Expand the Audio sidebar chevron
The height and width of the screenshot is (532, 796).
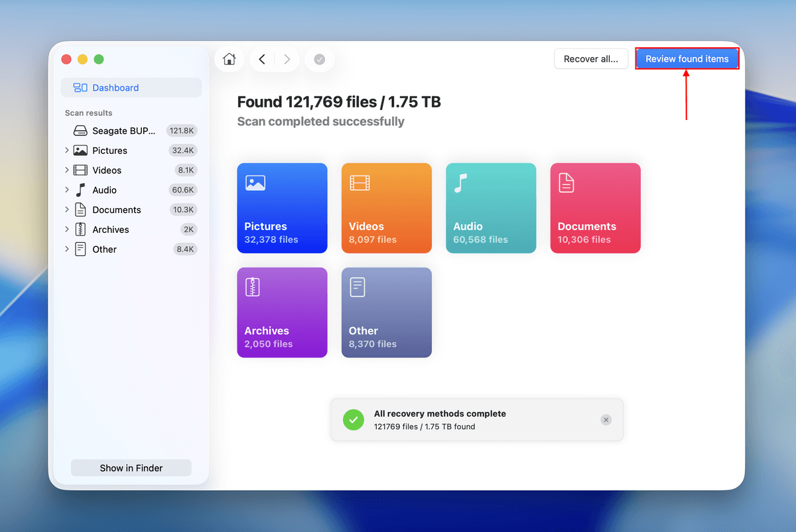[67, 190]
